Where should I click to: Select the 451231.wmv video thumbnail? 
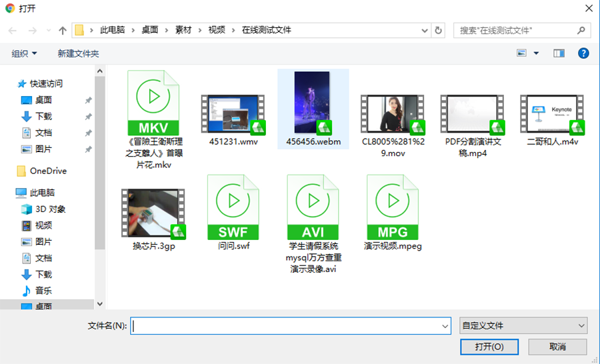pos(233,115)
